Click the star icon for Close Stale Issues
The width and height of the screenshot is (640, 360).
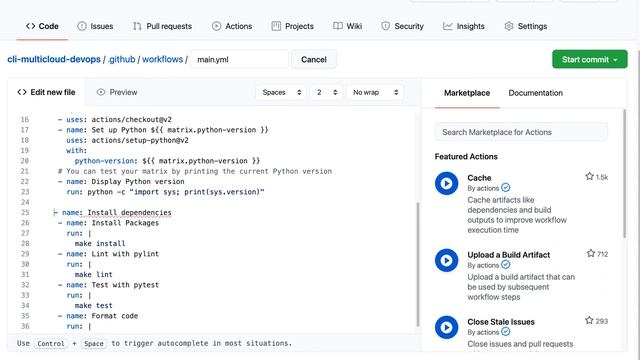click(x=589, y=320)
